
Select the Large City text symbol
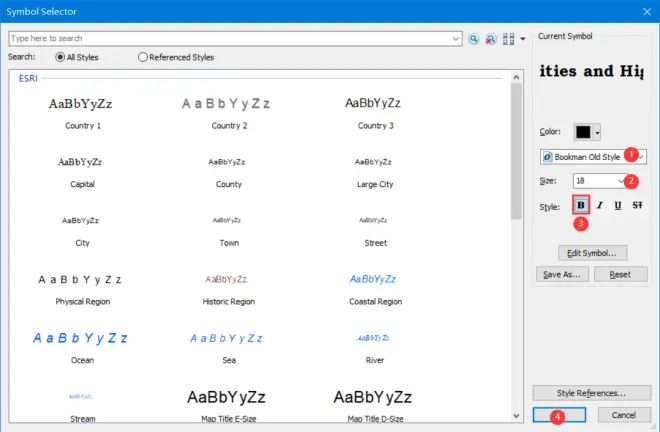(375, 172)
